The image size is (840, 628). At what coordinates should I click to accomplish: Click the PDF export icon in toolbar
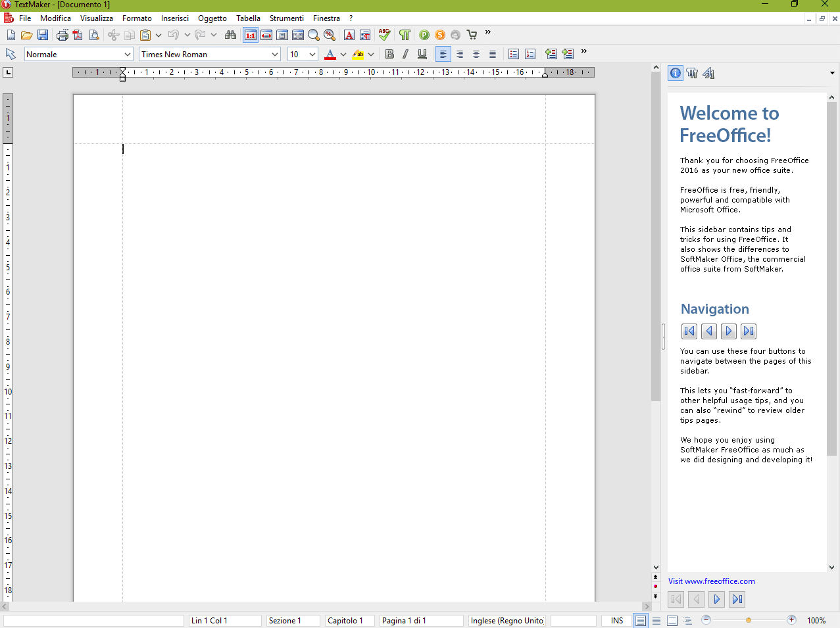click(x=78, y=35)
